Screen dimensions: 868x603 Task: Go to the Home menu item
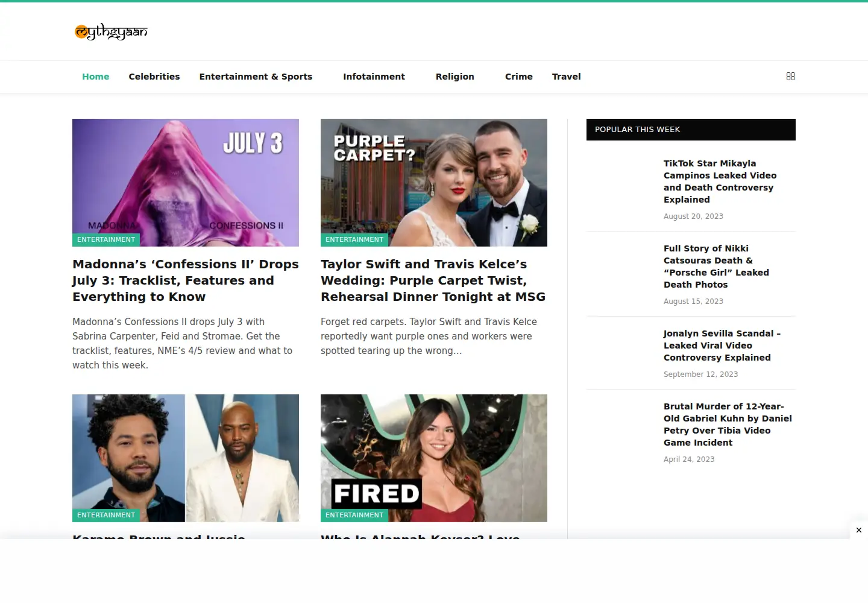coord(96,77)
